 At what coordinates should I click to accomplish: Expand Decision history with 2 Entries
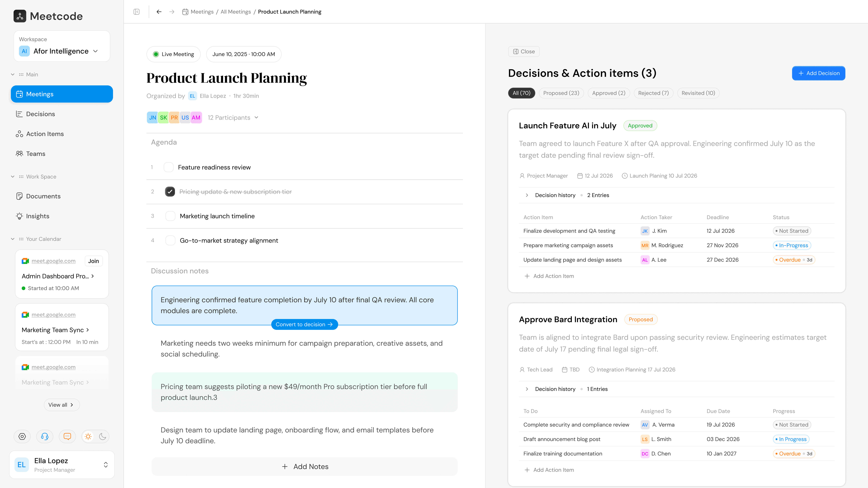527,195
